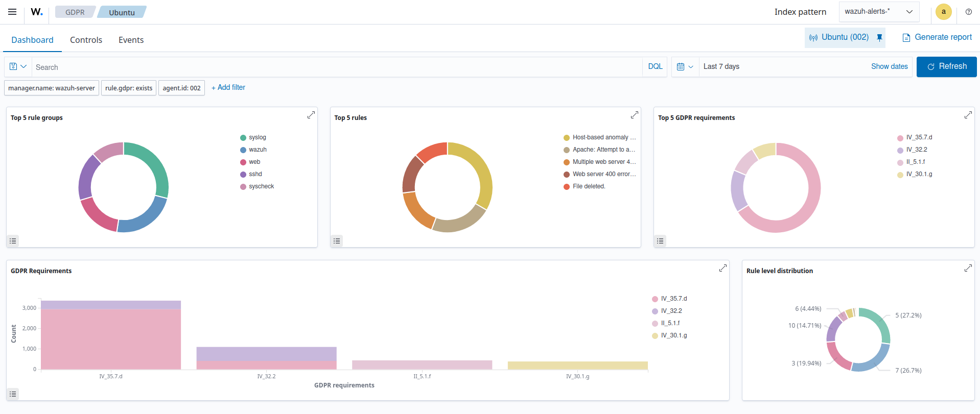The height and width of the screenshot is (414, 980).
Task: Open the hamburger navigation menu
Action: [12, 12]
